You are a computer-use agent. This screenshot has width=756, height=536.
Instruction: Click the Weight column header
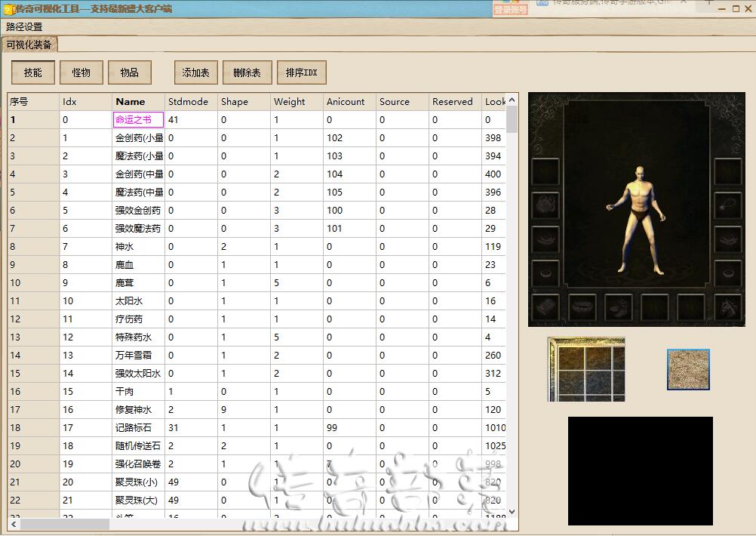point(297,102)
